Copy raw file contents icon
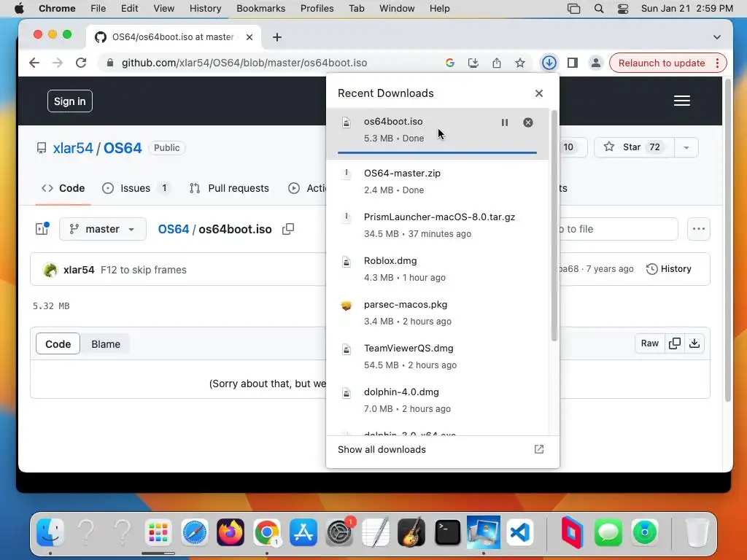The height and width of the screenshot is (560, 747). 674,343
